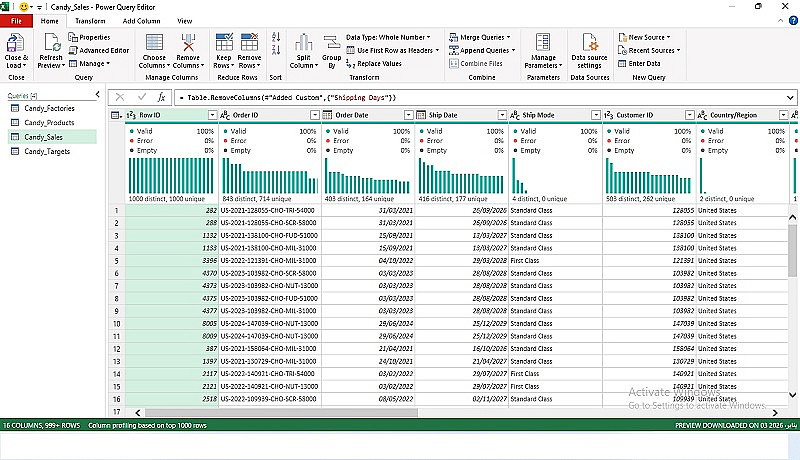Click the Close & Load icon

16,42
